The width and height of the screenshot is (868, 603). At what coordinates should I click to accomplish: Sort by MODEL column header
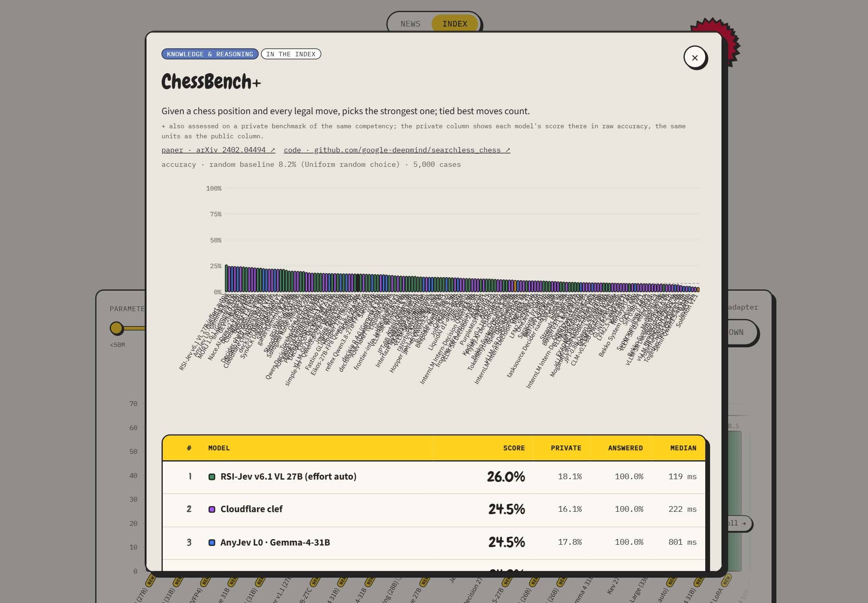pyautogui.click(x=219, y=448)
